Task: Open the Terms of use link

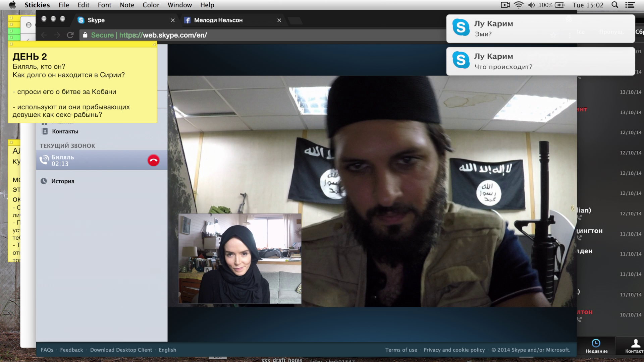Action: [x=401, y=350]
